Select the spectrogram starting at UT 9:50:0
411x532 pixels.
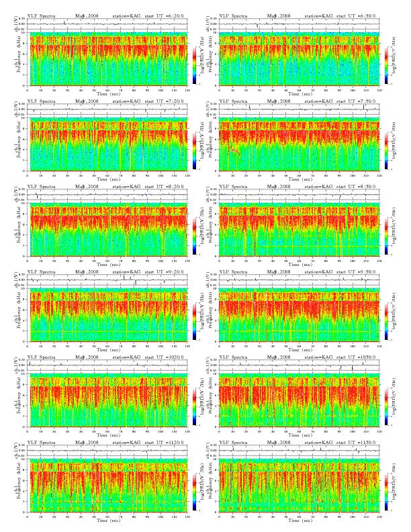tap(299, 315)
